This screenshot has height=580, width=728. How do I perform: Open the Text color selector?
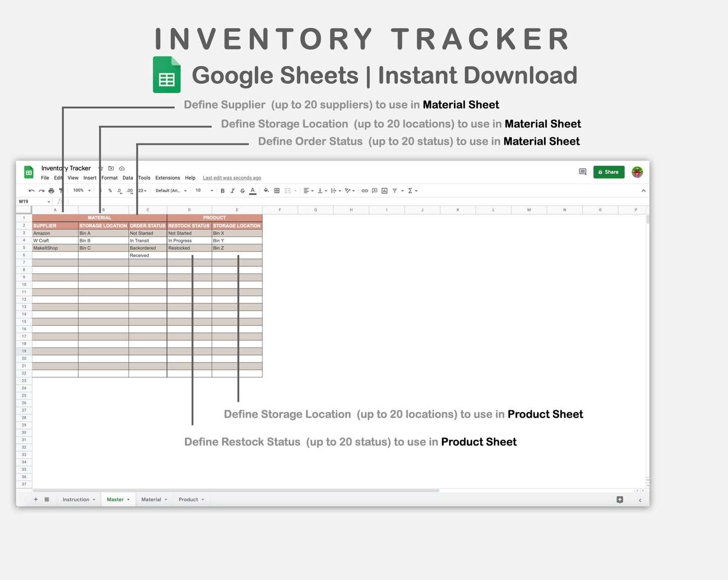point(252,190)
